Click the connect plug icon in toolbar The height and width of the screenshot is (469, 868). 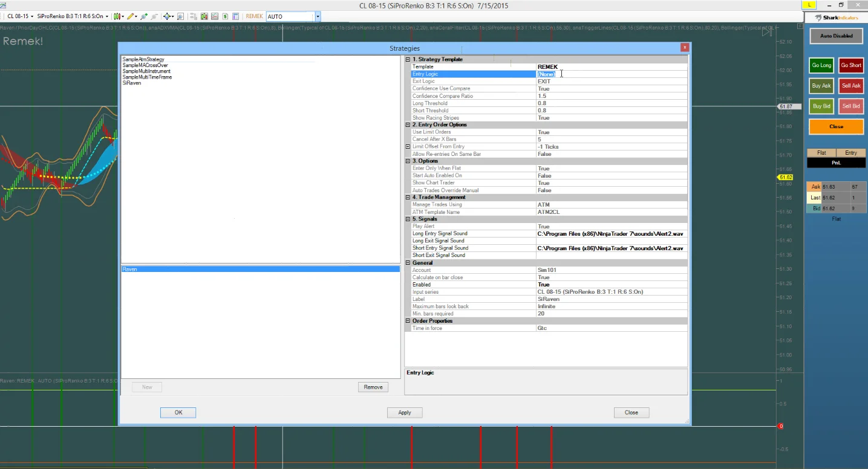[143, 16]
